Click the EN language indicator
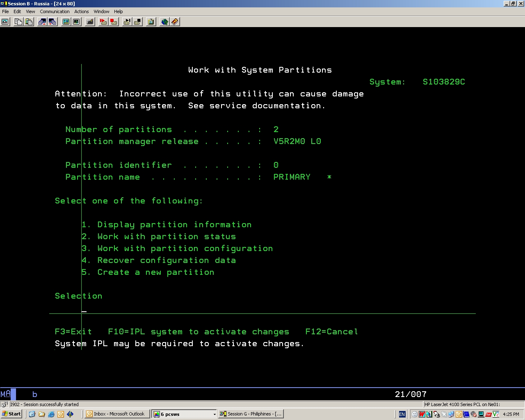The height and width of the screenshot is (420, 525). [402, 414]
